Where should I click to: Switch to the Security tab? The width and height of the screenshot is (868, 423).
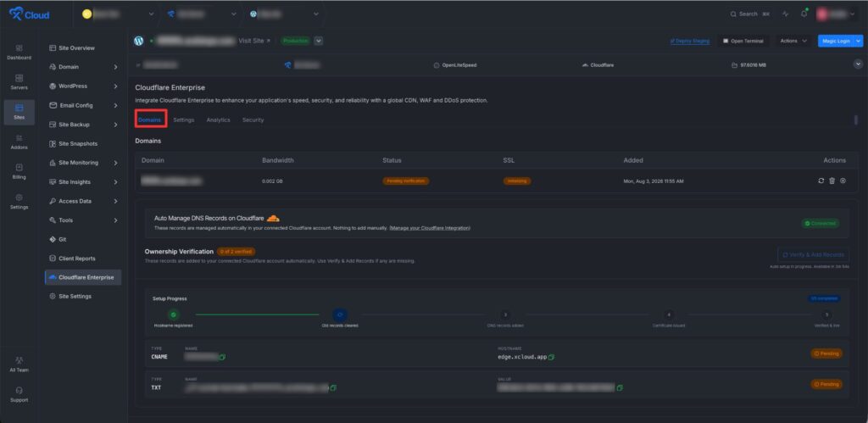pyautogui.click(x=253, y=120)
